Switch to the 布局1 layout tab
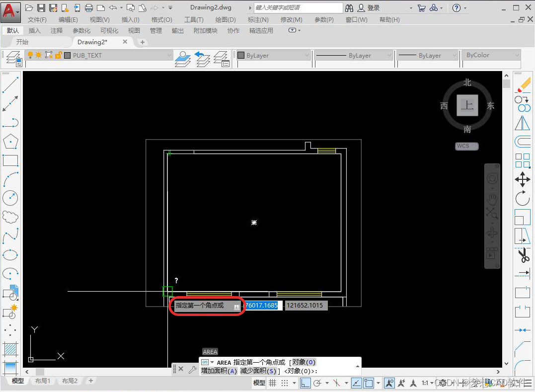Image resolution: width=535 pixels, height=392 pixels. click(x=43, y=381)
